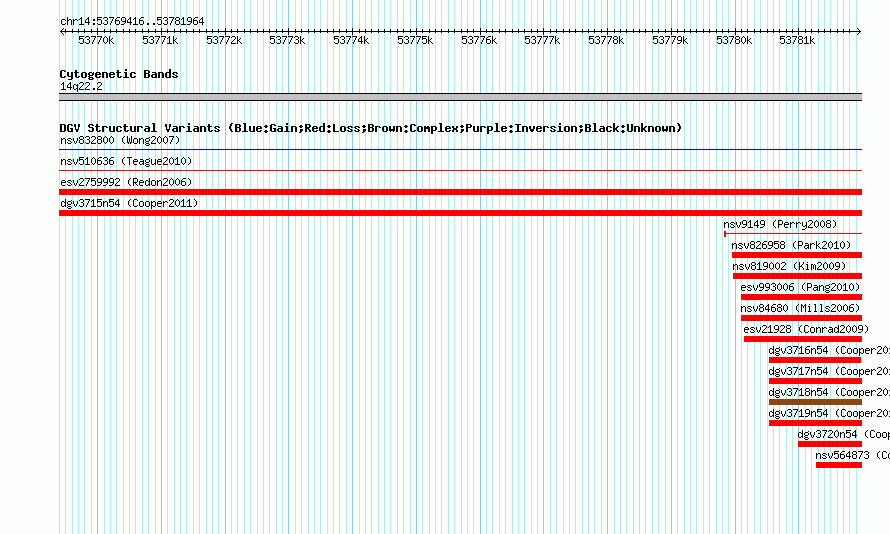Click the 53779k ruler tick label

coord(670,40)
